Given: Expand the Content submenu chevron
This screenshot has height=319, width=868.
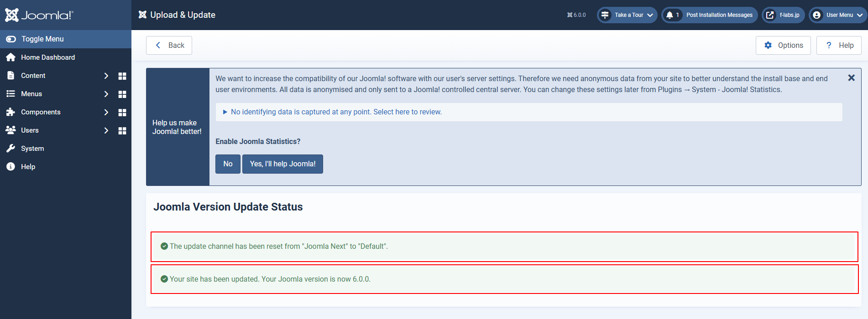Looking at the screenshot, I should [x=106, y=76].
